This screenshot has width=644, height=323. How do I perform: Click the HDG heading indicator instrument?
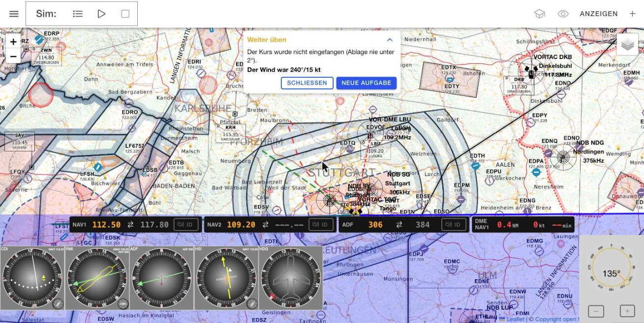[291, 278]
